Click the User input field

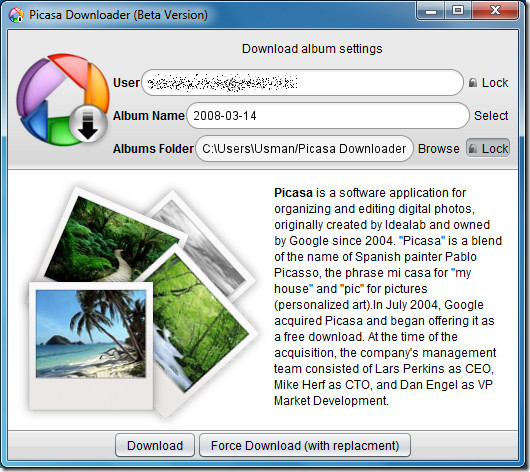303,82
